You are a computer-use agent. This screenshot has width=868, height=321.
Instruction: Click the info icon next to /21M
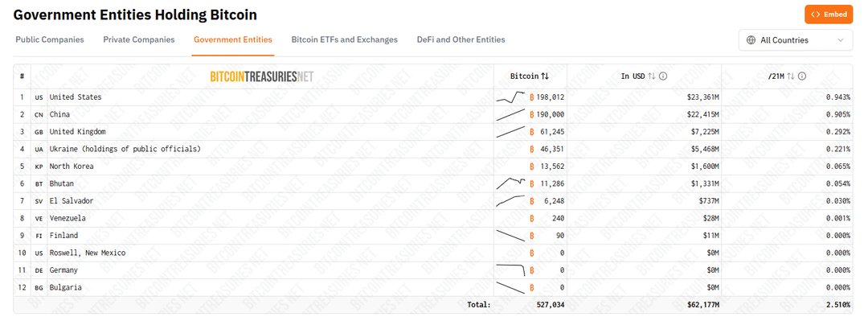coord(801,76)
